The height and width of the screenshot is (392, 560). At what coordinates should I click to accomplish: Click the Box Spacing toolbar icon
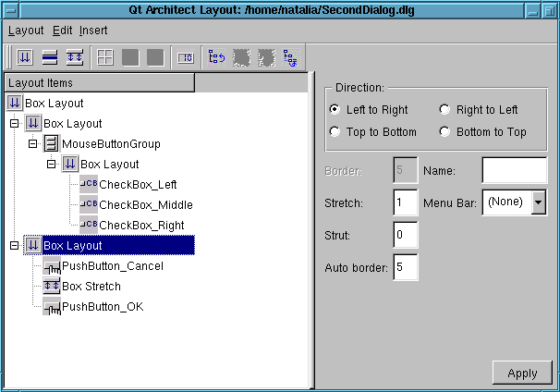click(x=50, y=57)
